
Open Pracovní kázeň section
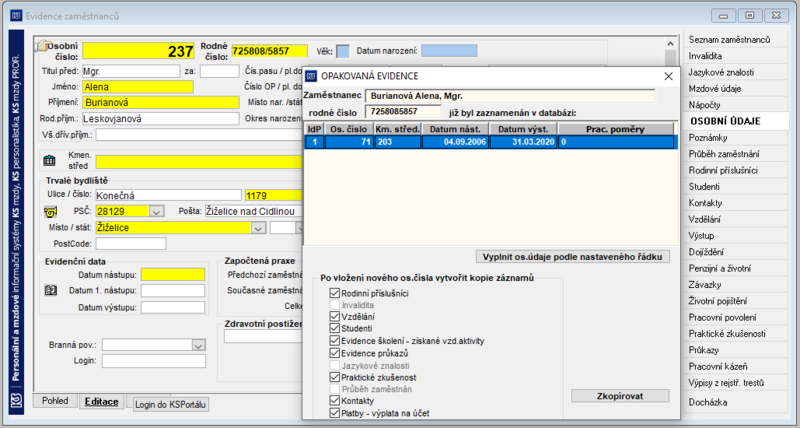point(718,366)
